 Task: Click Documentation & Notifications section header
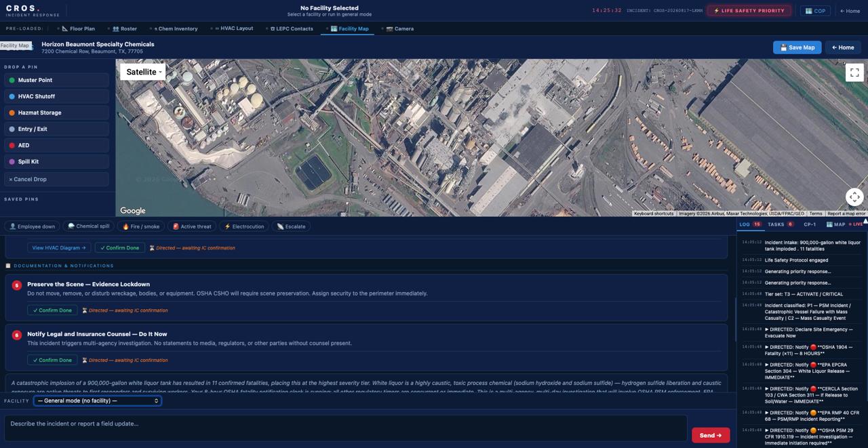[64, 266]
